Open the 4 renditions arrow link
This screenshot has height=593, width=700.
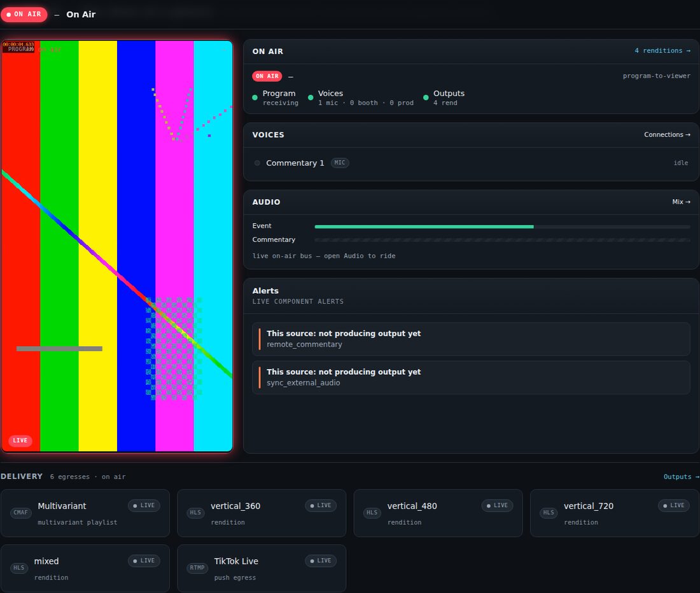tap(662, 51)
